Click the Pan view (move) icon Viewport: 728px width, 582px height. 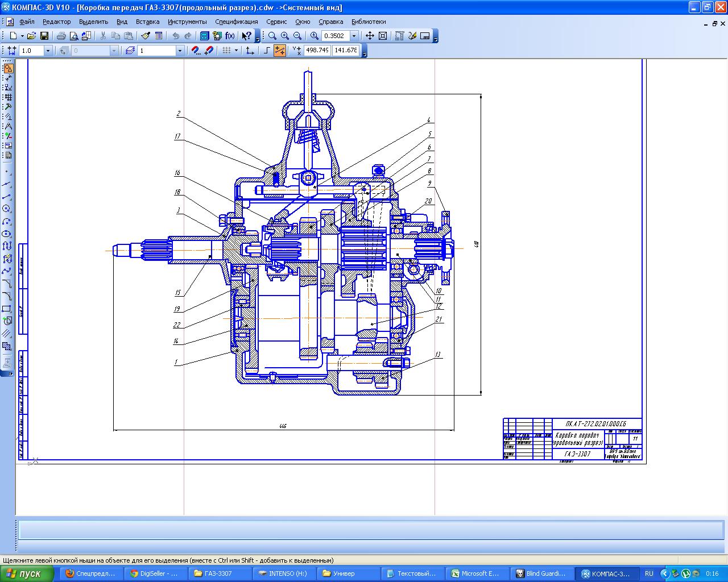(x=370, y=36)
